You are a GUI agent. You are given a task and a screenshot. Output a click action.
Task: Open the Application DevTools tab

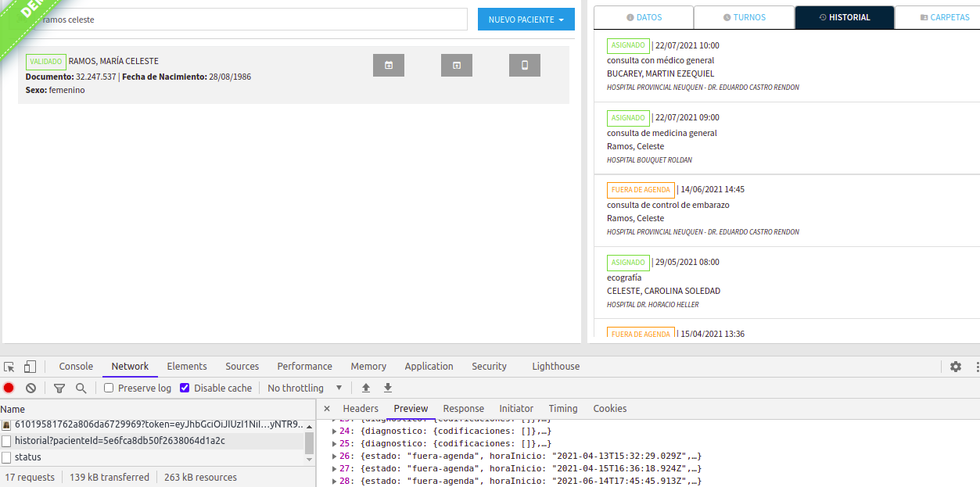[429, 367]
